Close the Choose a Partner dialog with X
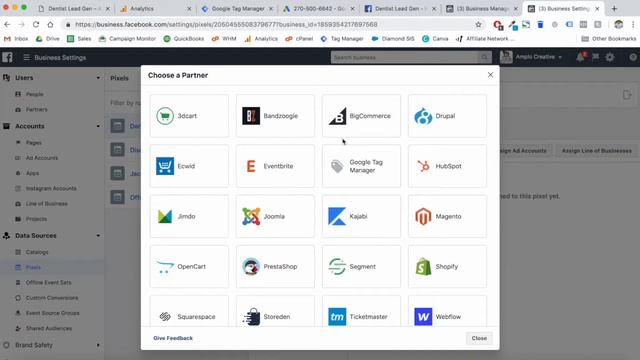The width and height of the screenshot is (640, 360). (x=490, y=75)
